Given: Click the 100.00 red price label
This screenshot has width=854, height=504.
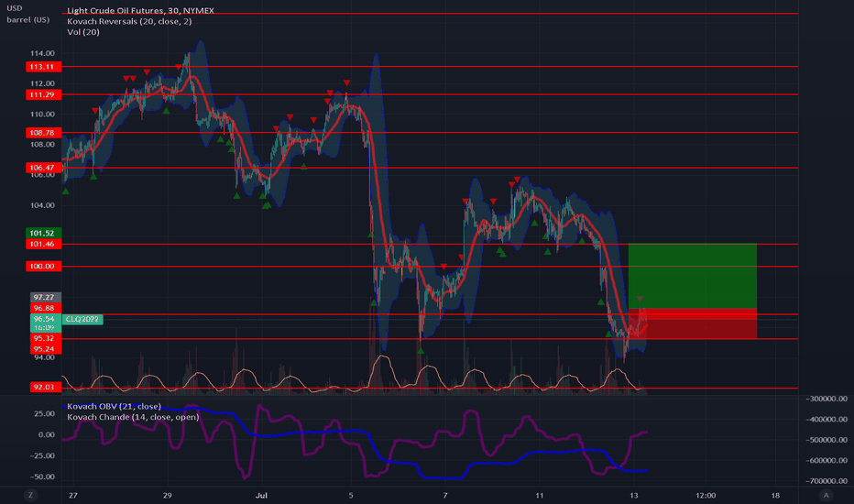Looking at the screenshot, I should coord(44,266).
